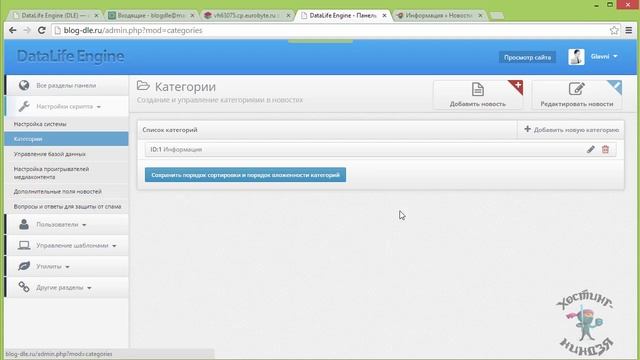Screen dimensions: 640x360
Task: Open the Chrome hamburger menu
Action: pos(629,30)
